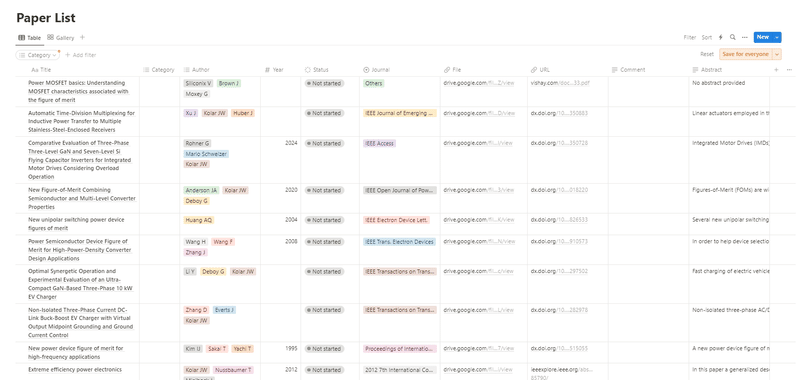
Task: Open 'New power device figure of merit' title
Action: pos(76,352)
